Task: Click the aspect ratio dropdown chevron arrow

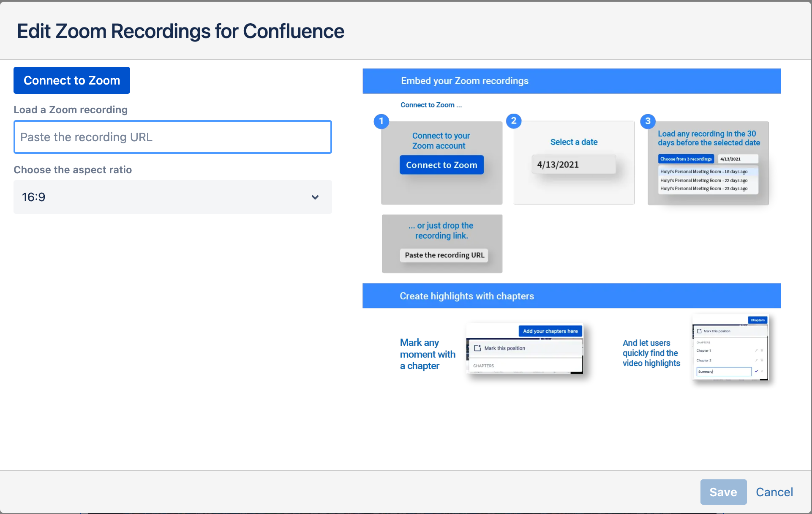Action: click(315, 197)
